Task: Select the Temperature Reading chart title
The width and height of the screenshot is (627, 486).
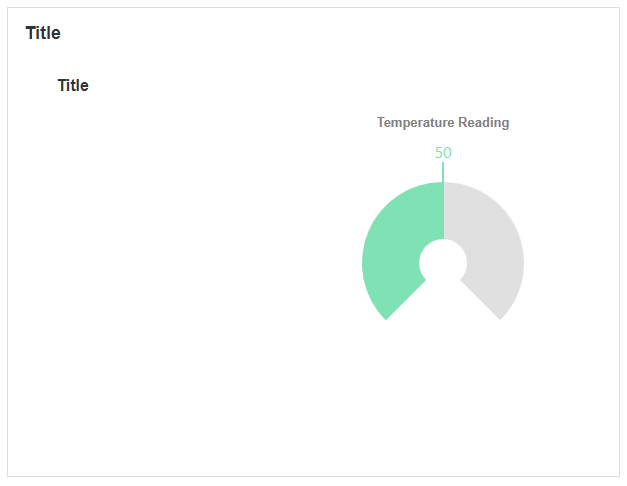Action: (443, 123)
